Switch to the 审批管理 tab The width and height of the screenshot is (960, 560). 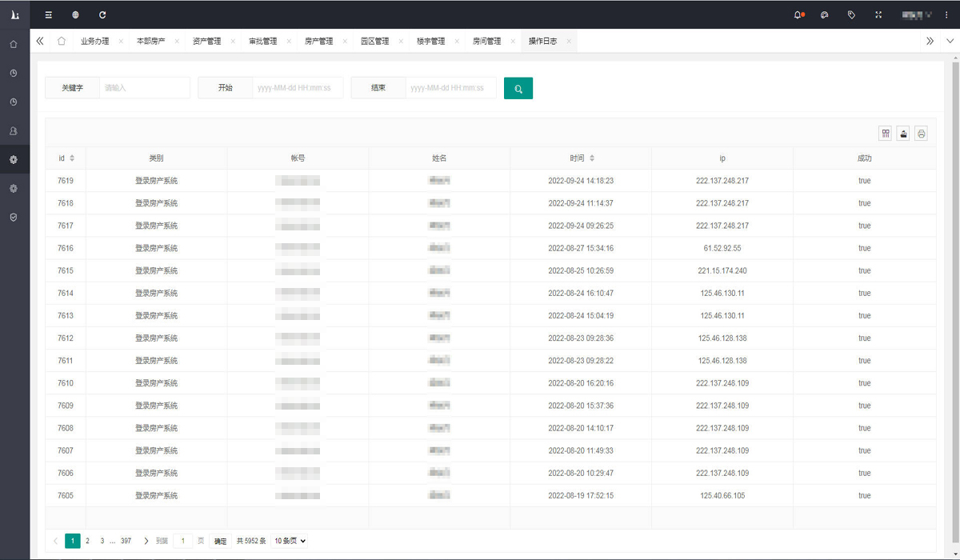(262, 41)
